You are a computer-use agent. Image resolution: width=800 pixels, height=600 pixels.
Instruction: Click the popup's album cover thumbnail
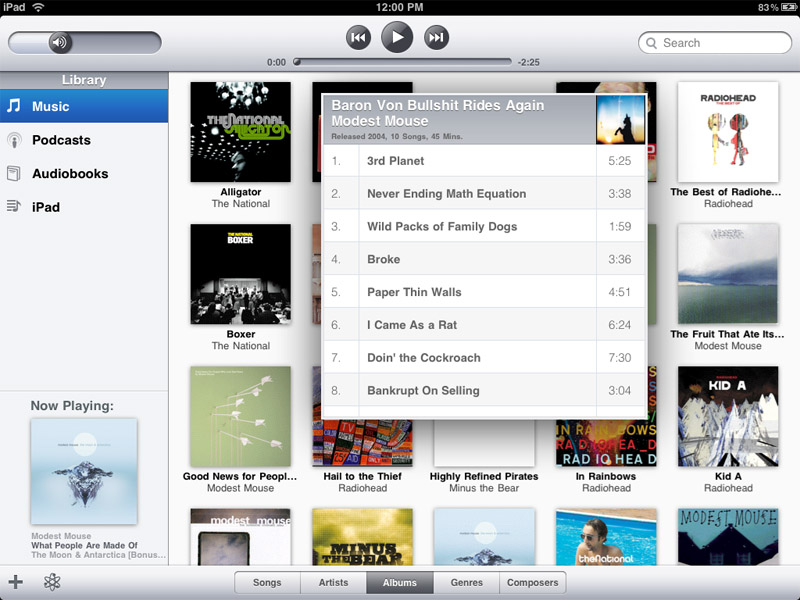click(x=620, y=119)
